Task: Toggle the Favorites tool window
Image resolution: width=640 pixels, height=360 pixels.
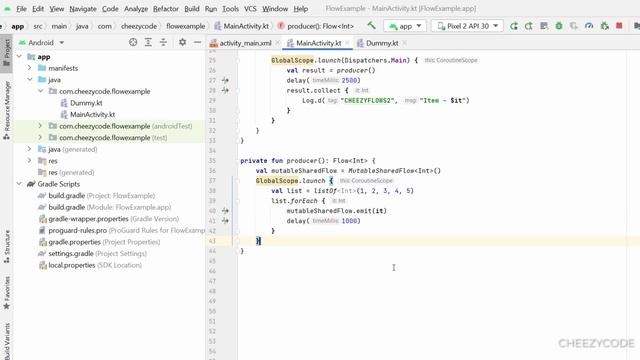Action: click(x=7, y=293)
